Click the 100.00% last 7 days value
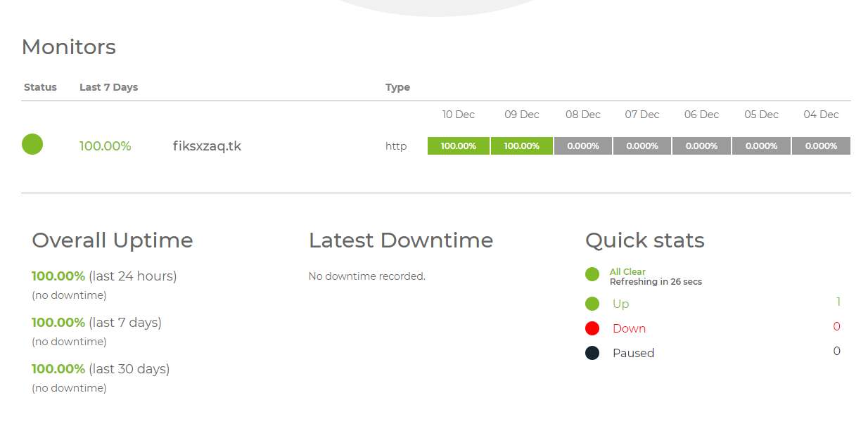 pos(105,146)
